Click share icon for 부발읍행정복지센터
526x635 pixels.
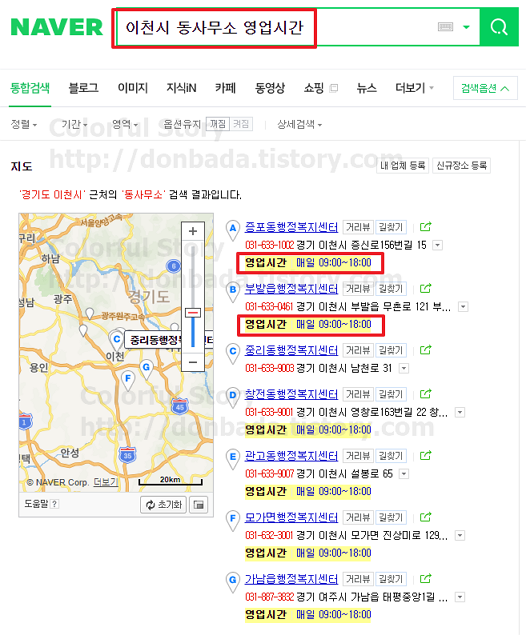[426, 288]
